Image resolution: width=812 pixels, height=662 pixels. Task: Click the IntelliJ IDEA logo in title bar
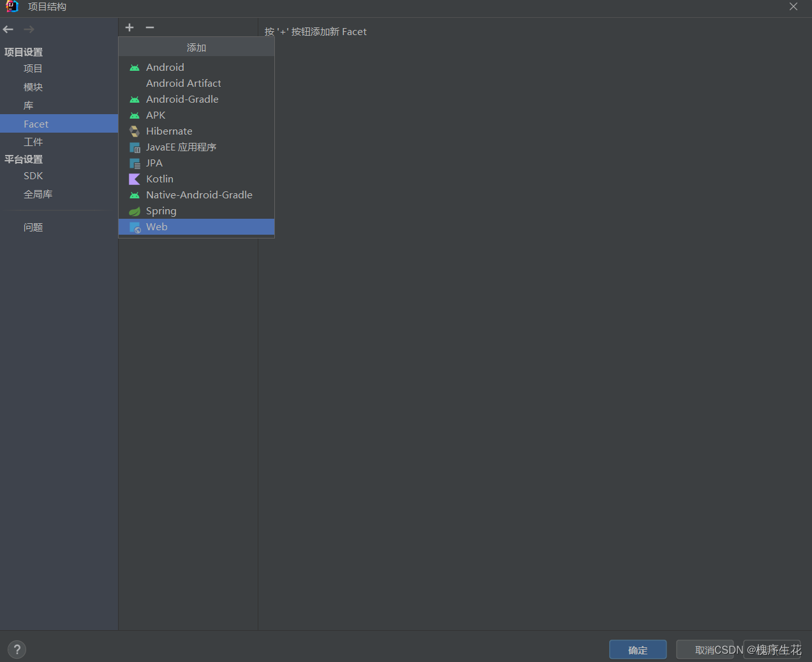[x=11, y=6]
